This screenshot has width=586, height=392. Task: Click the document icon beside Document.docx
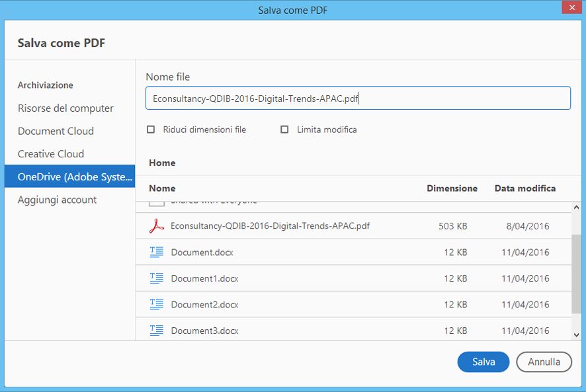click(156, 253)
